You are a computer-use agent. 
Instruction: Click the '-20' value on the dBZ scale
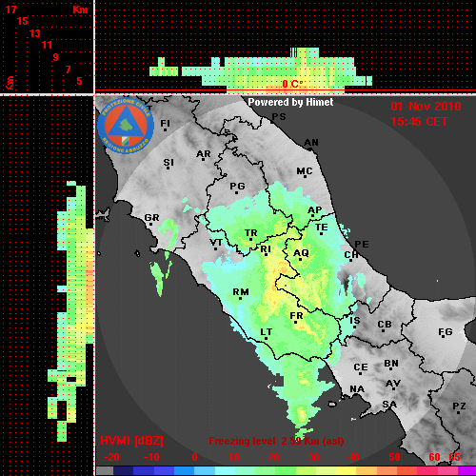tap(111, 457)
